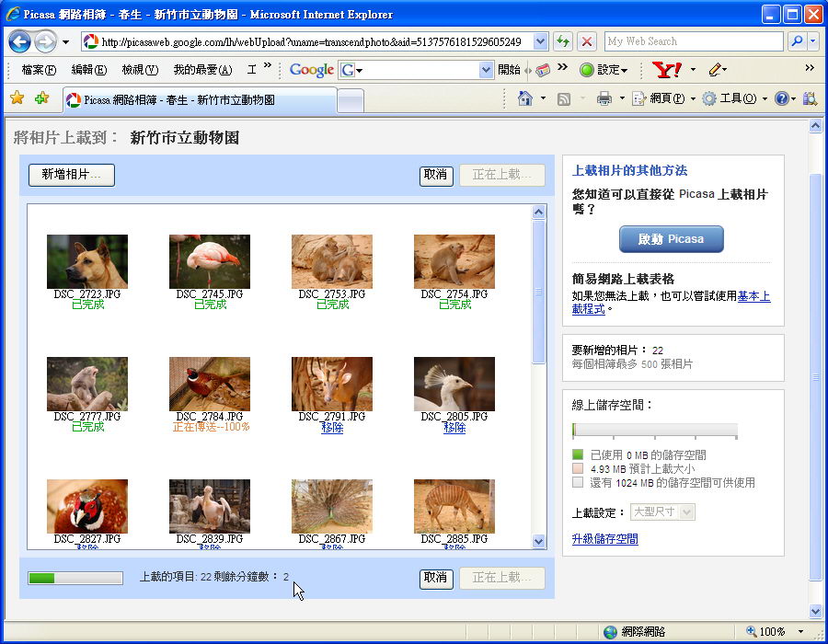
Task: Refresh the page with the green arrows icon
Action: click(563, 41)
